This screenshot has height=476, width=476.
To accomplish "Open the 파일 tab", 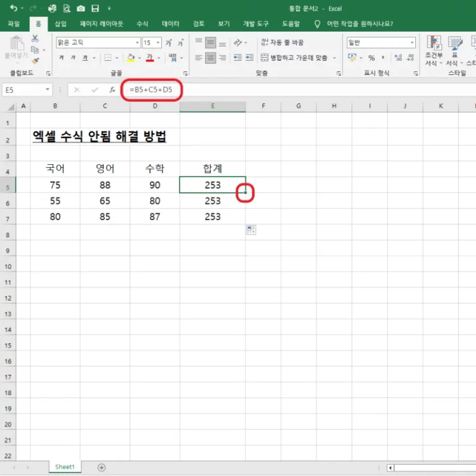I will point(14,24).
